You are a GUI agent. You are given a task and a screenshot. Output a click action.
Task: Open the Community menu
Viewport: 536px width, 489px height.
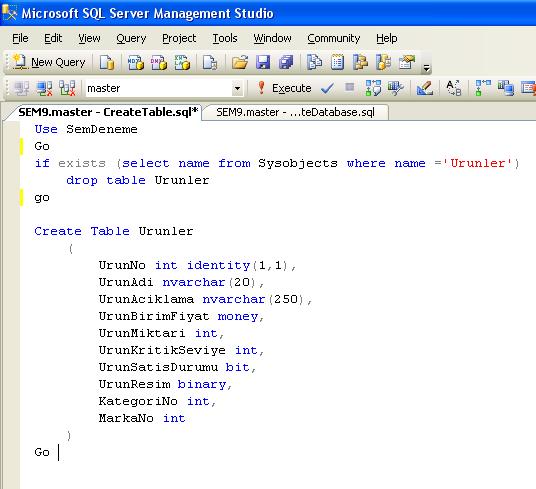(x=334, y=38)
